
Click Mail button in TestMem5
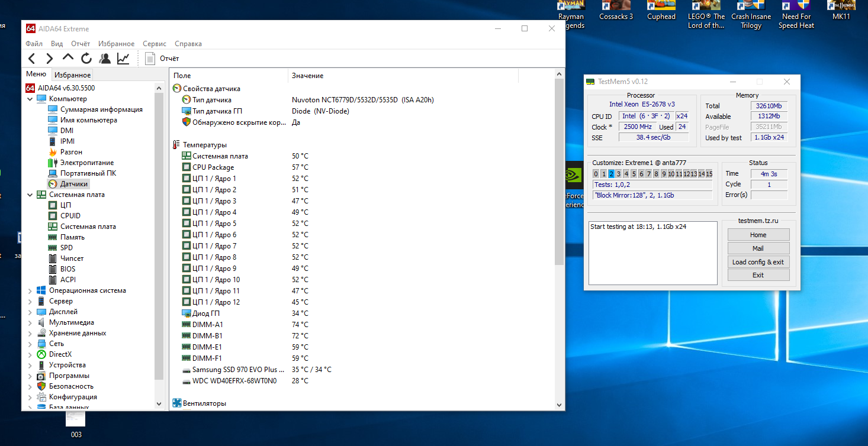758,248
